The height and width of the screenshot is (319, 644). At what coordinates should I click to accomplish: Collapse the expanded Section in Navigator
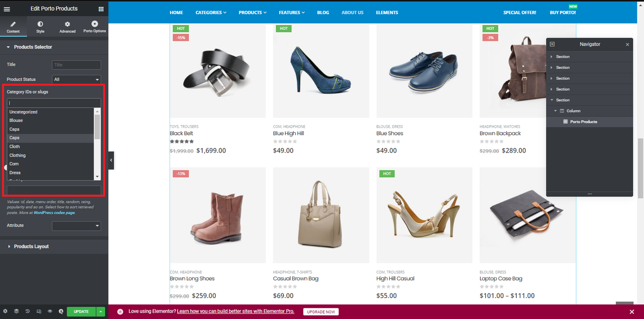pyautogui.click(x=551, y=100)
